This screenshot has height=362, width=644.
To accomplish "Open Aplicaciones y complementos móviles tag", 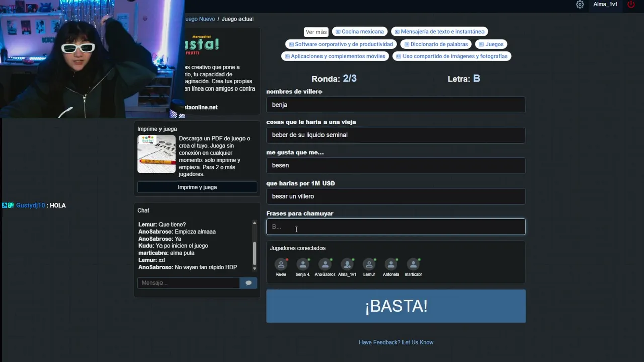I will 335,56.
